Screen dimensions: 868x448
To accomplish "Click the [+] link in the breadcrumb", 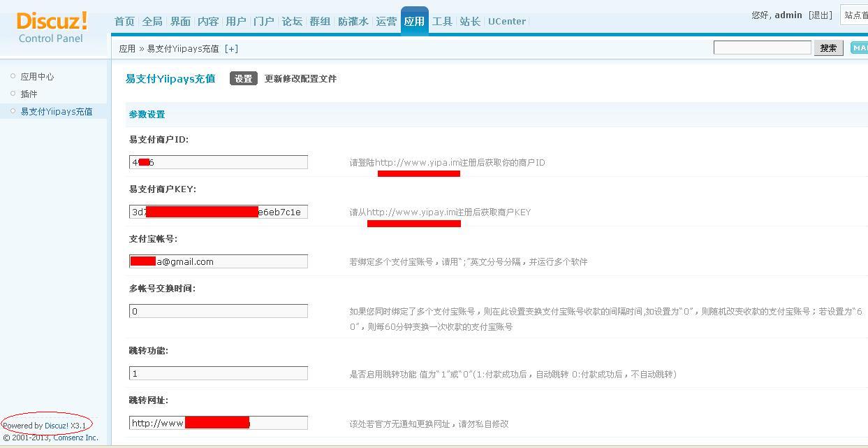I will (x=231, y=48).
